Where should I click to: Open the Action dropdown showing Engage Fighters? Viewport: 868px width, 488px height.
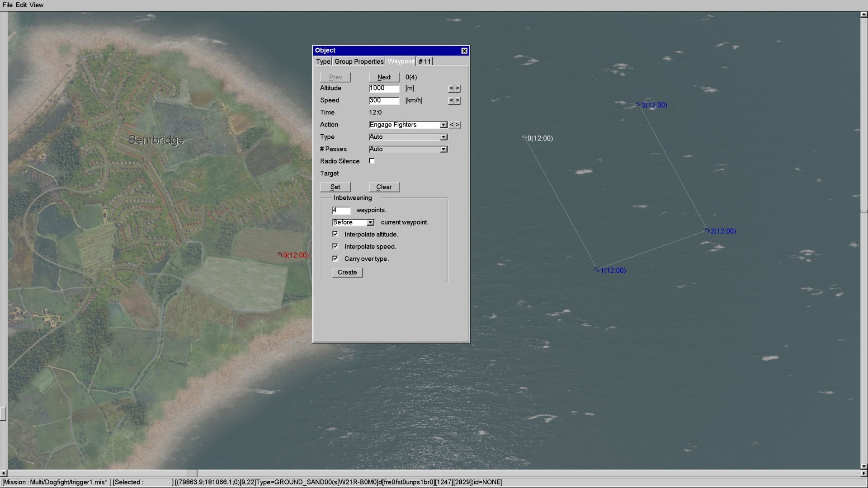click(443, 125)
